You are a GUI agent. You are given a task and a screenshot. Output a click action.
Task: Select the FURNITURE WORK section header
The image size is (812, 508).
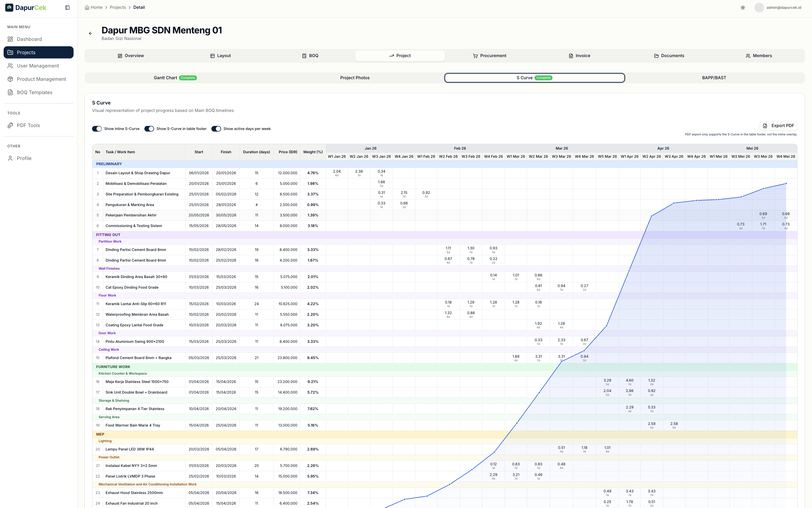pyautogui.click(x=444, y=367)
